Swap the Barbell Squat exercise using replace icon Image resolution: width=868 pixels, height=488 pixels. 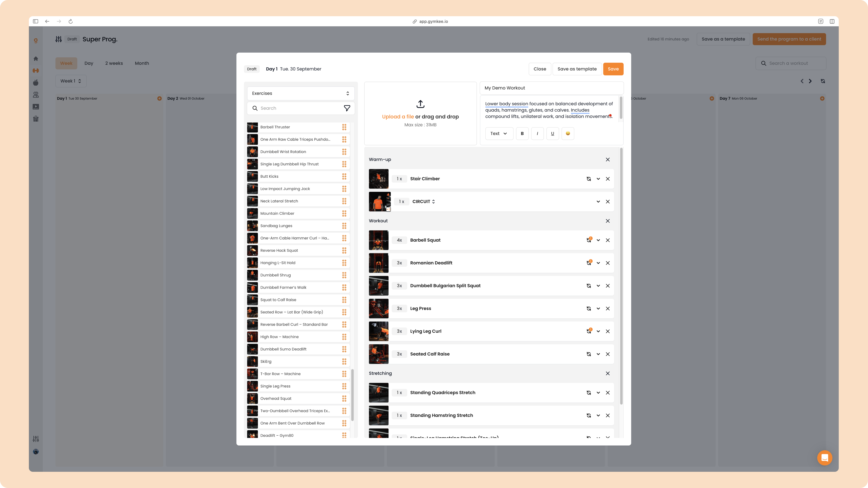[x=589, y=240]
